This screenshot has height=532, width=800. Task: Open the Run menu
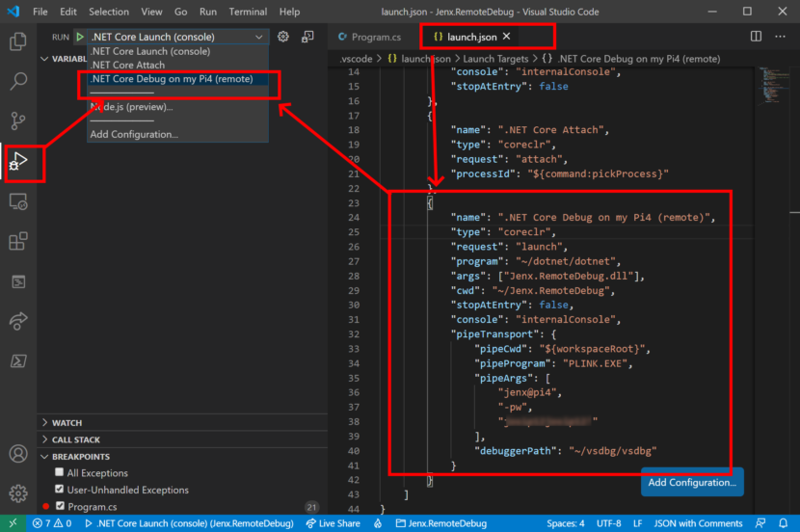coord(207,12)
